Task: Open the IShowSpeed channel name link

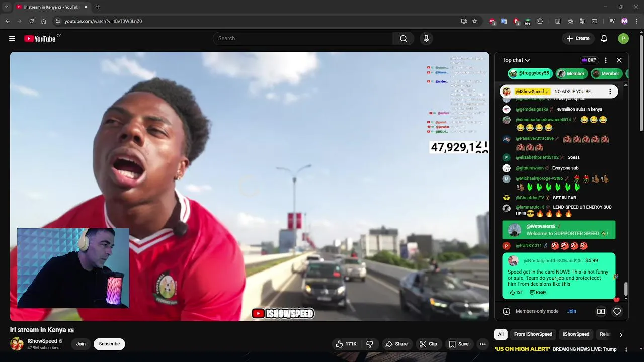Action: [42, 341]
